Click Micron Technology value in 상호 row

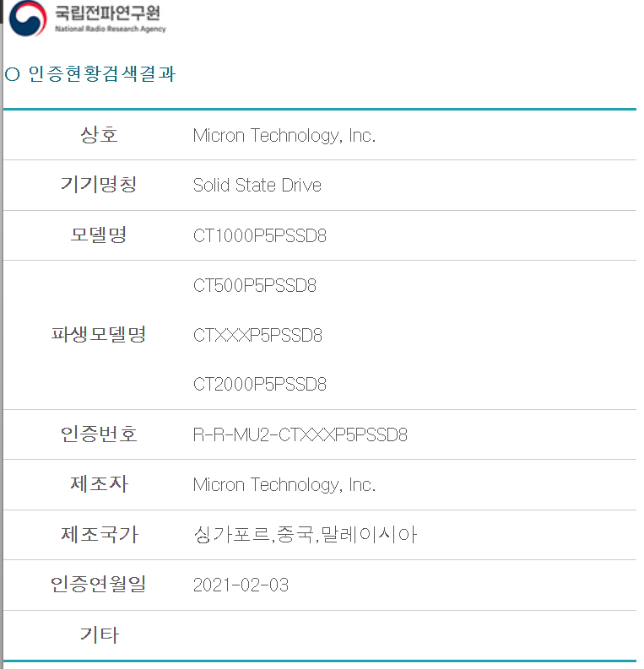[x=284, y=136]
